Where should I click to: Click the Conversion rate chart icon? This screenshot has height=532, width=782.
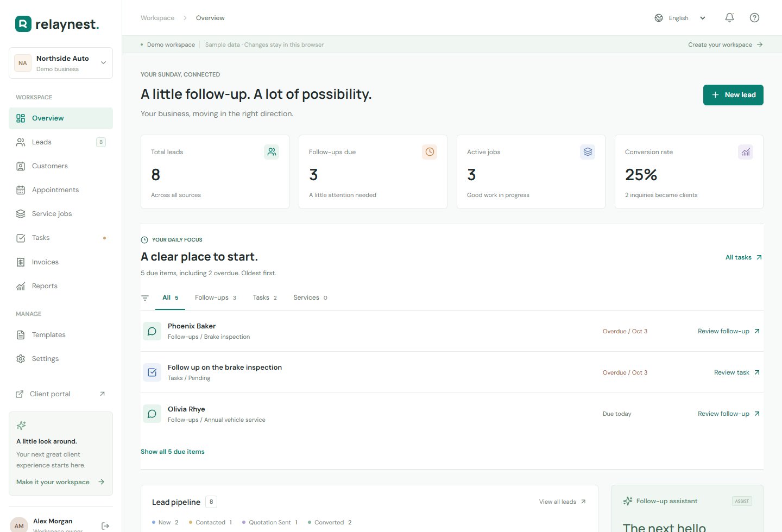tap(746, 152)
